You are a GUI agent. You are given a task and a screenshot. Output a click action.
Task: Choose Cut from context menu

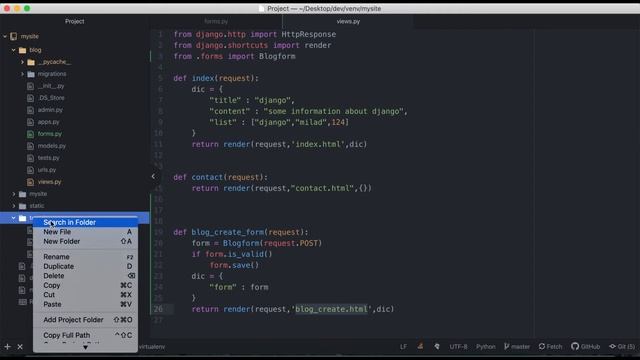(85, 295)
